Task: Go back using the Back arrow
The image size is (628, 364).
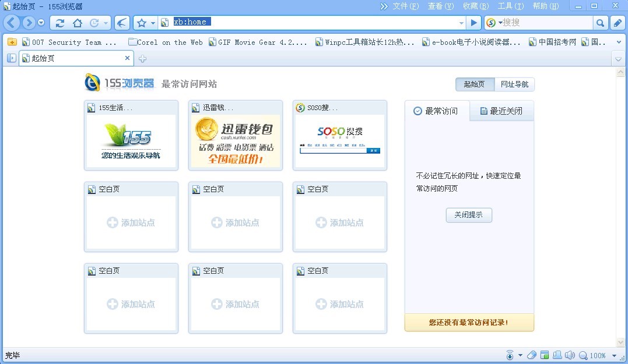Action: [x=12, y=23]
